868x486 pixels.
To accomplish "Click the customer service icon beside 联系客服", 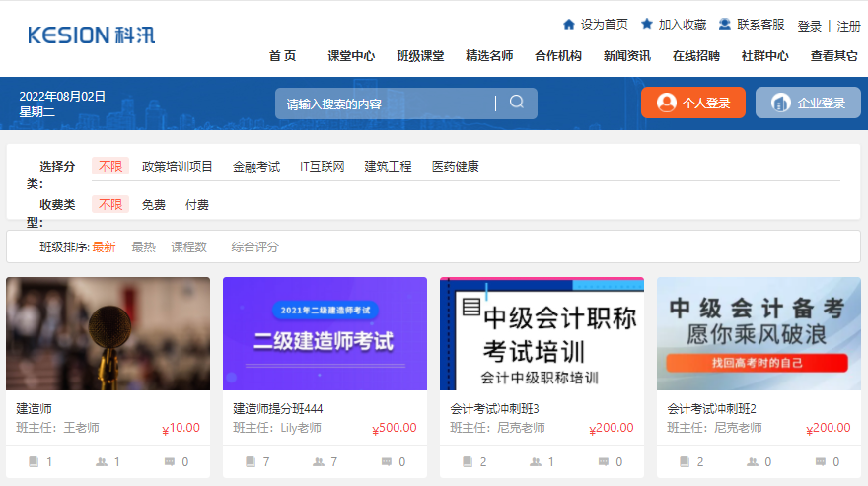I will click(725, 24).
